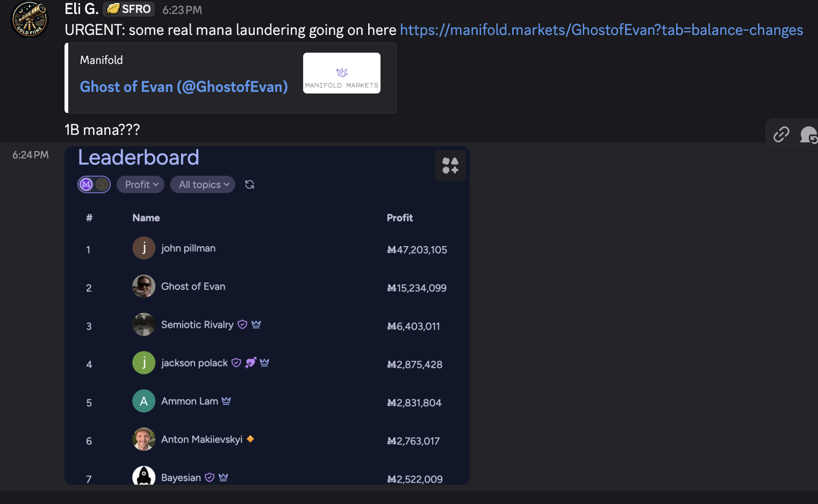The image size is (818, 504).
Task: Click the copy message link icon
Action: (x=781, y=134)
